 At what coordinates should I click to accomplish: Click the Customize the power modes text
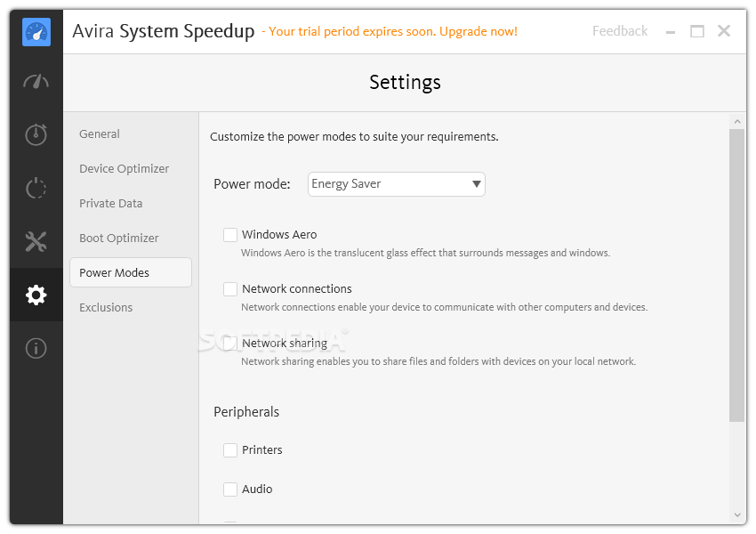pos(354,136)
